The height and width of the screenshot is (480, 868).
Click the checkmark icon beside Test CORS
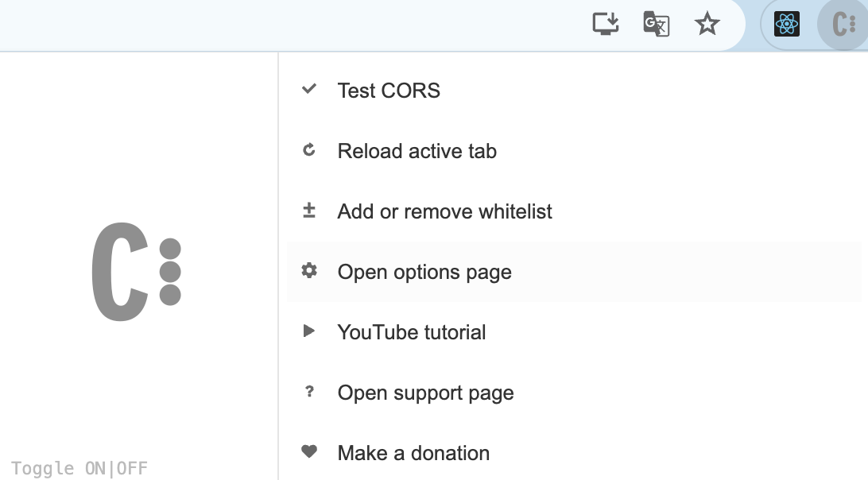coord(309,88)
